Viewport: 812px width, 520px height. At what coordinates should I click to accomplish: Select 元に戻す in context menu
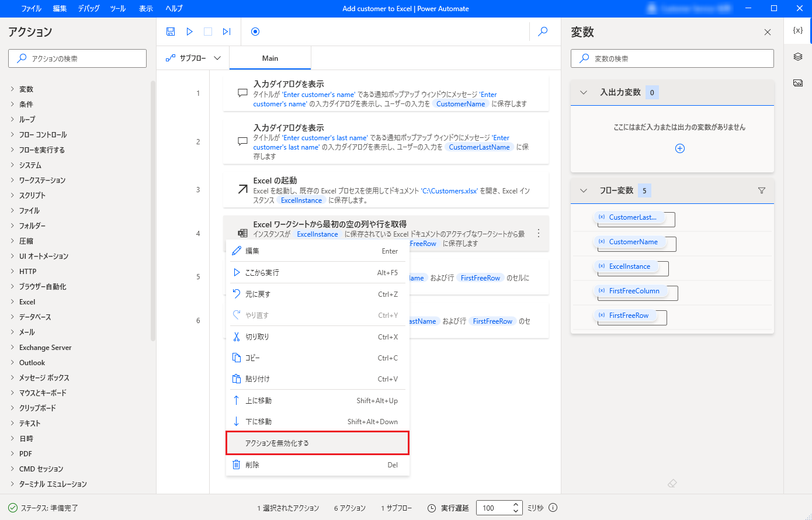(x=317, y=294)
